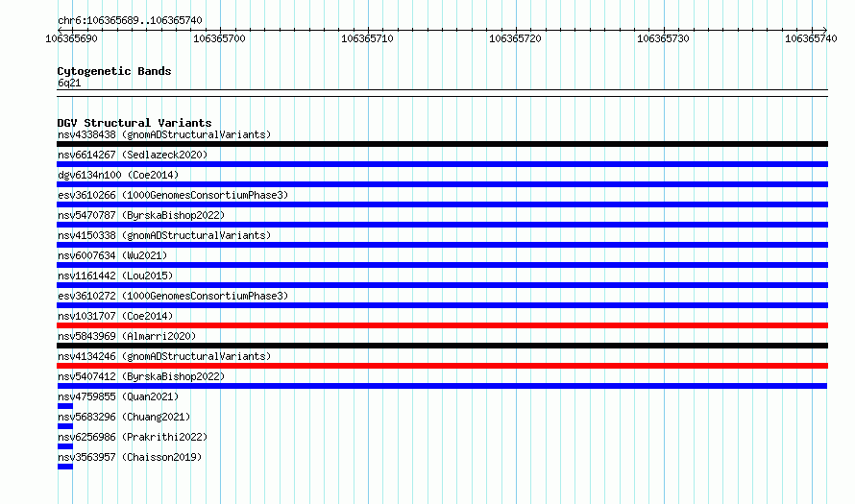Open variant dgv6134n100 (Coe2014) label
Viewport: 855px width, 504px height.
click(x=118, y=175)
